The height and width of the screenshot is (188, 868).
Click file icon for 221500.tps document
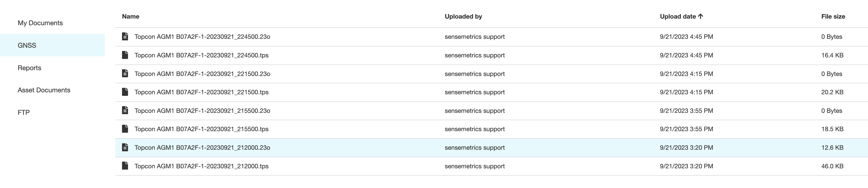(x=125, y=92)
